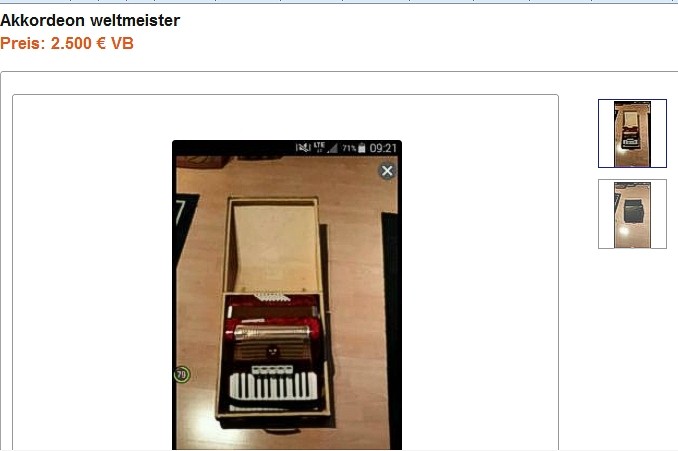Click the LTE network indicator icon
The height and width of the screenshot is (451, 678).
point(319,147)
